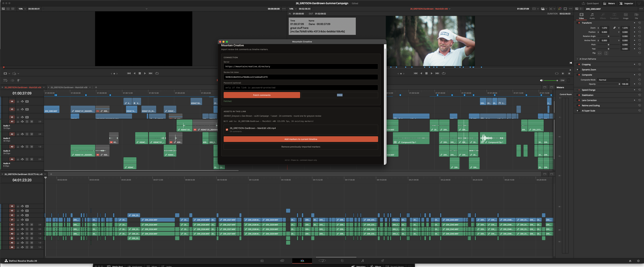This screenshot has height=267, width=644.
Task: Click the Quick Export button
Action: coord(590,3)
